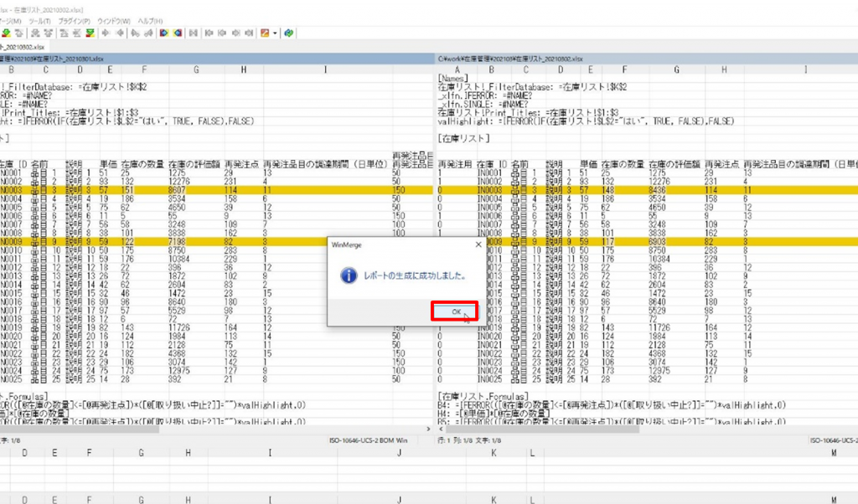Viewport: 858px width, 504px height.
Task: Open the ウィンドウ(W) menu
Action: [113, 20]
